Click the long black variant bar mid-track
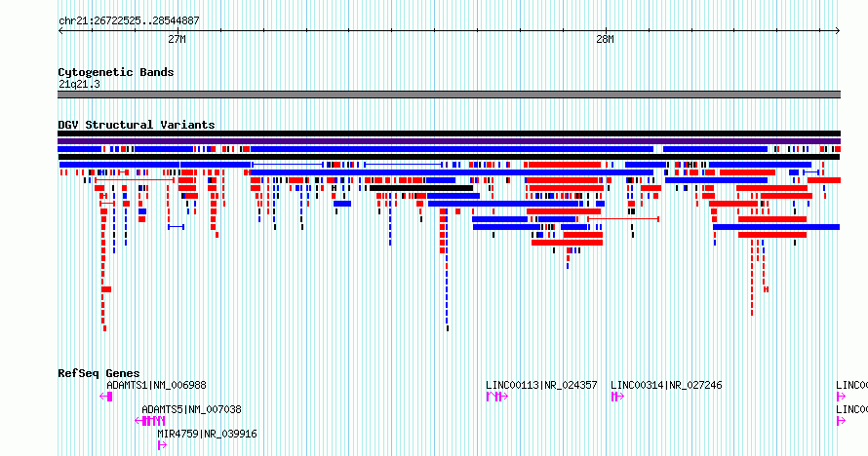This screenshot has width=868, height=456. [x=421, y=188]
